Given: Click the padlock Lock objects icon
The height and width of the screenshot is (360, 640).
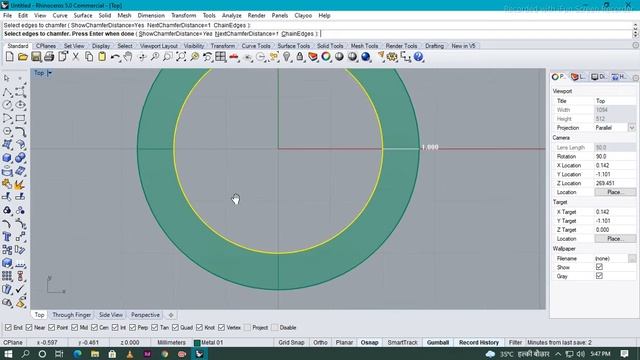Looking at the screenshot, I should pyautogui.click(x=300, y=57).
